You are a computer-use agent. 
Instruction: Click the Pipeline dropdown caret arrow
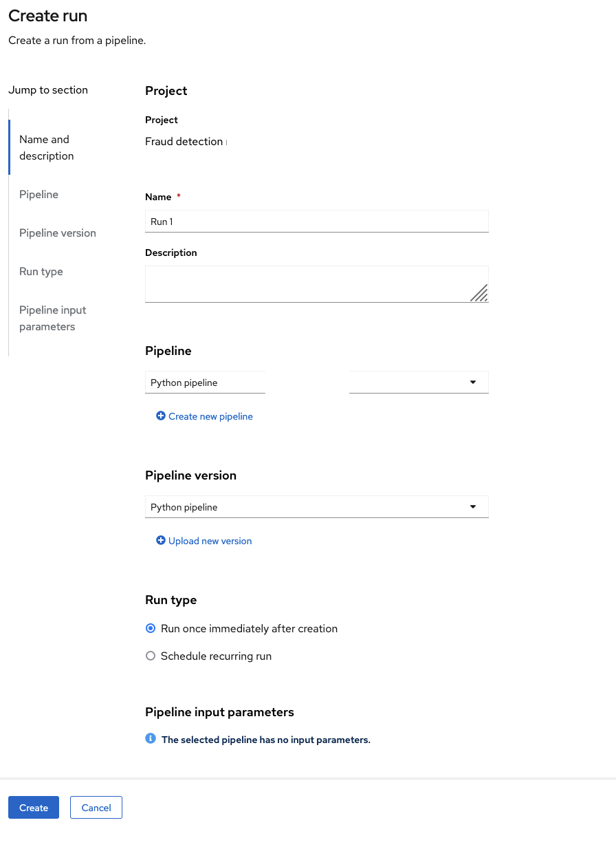pyautogui.click(x=473, y=383)
